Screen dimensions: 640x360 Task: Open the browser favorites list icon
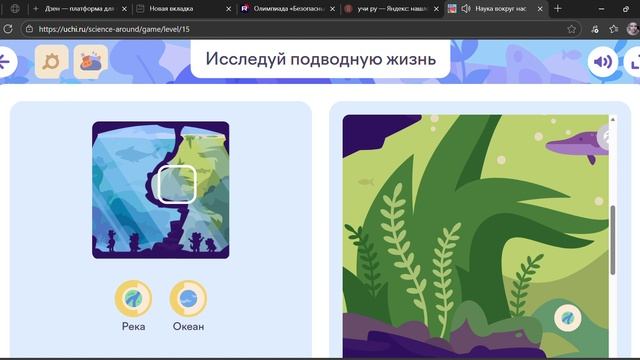[613, 29]
